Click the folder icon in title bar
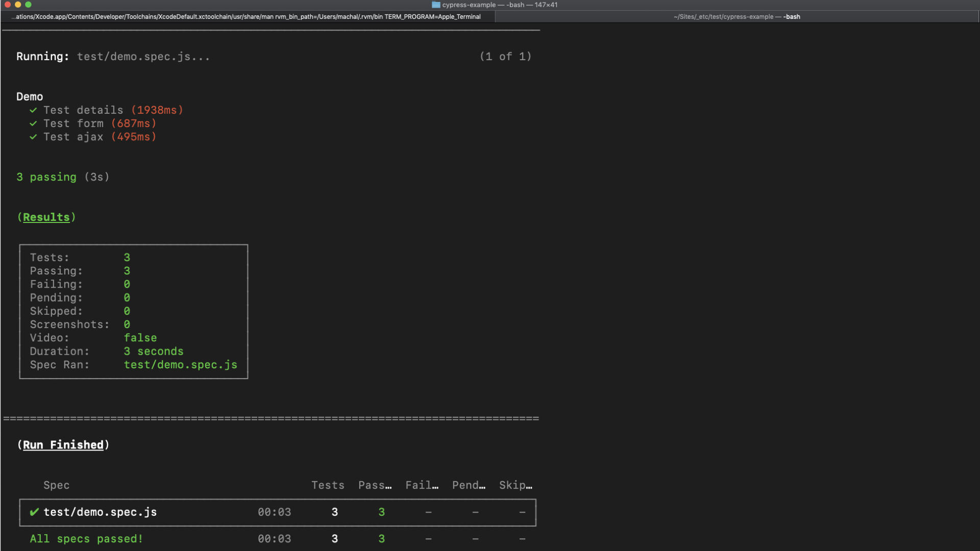This screenshot has height=551, width=980. pyautogui.click(x=436, y=5)
